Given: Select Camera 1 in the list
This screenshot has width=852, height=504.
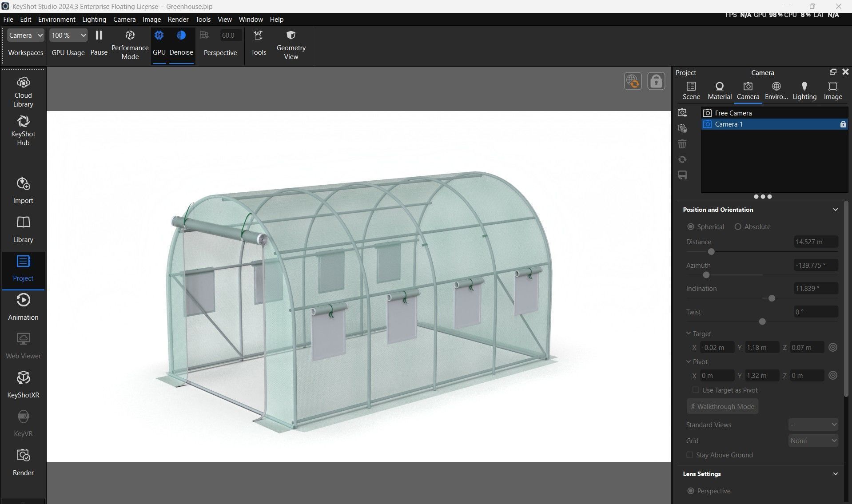Looking at the screenshot, I should point(774,124).
